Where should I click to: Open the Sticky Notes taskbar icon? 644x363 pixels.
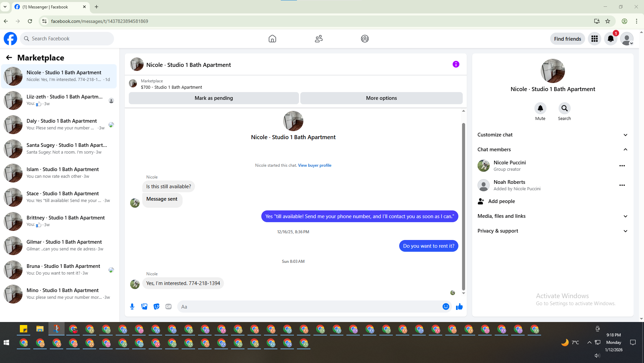coord(24,329)
